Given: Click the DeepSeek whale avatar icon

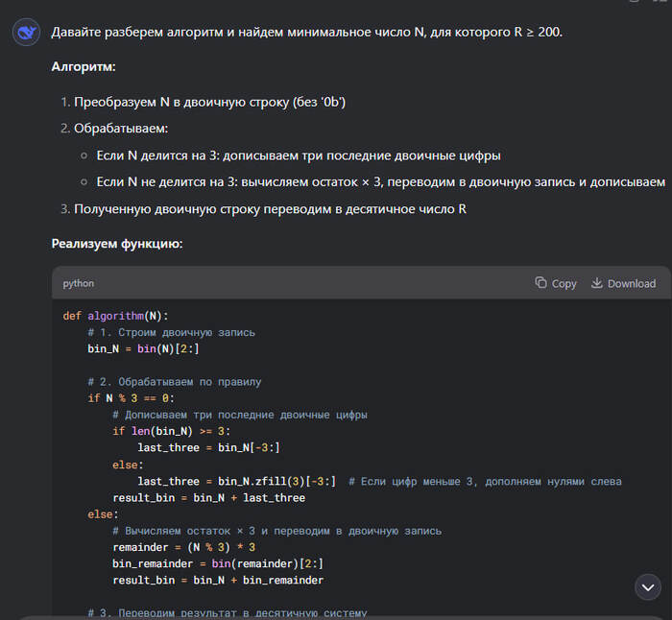Looking at the screenshot, I should coord(26,33).
